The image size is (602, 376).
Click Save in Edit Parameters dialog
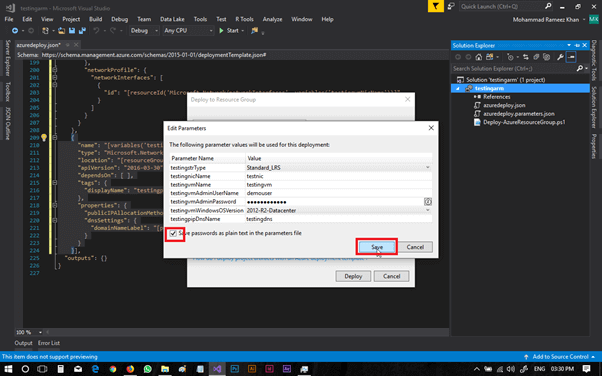[377, 247]
